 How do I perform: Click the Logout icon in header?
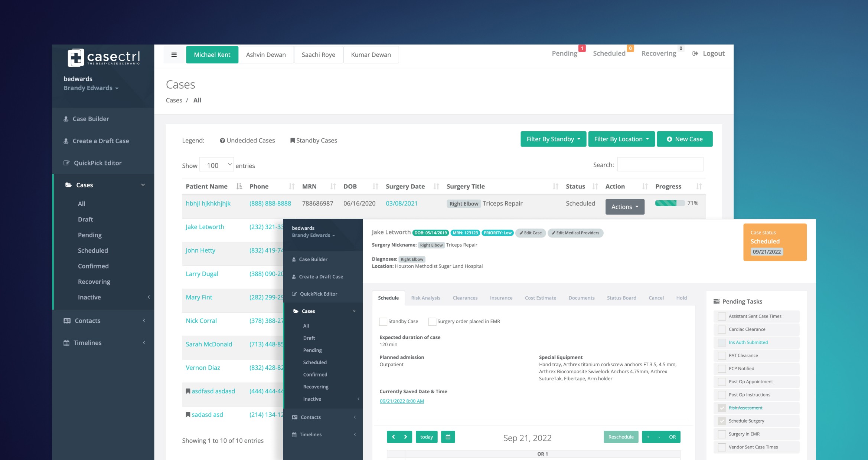click(695, 53)
